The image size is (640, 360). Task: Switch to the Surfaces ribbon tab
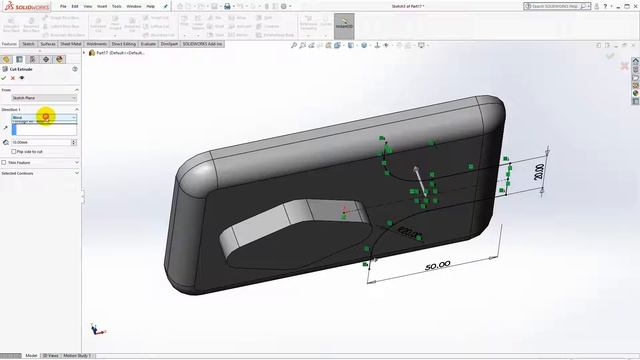tap(48, 44)
